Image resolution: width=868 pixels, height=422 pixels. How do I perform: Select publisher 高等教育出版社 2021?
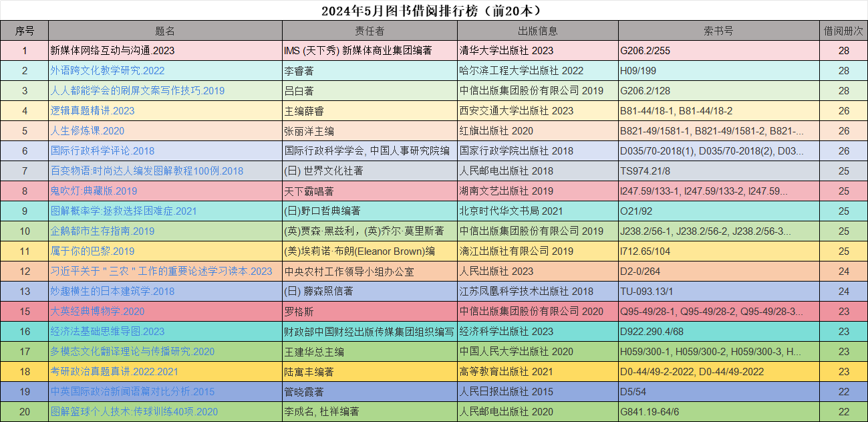[x=507, y=372]
